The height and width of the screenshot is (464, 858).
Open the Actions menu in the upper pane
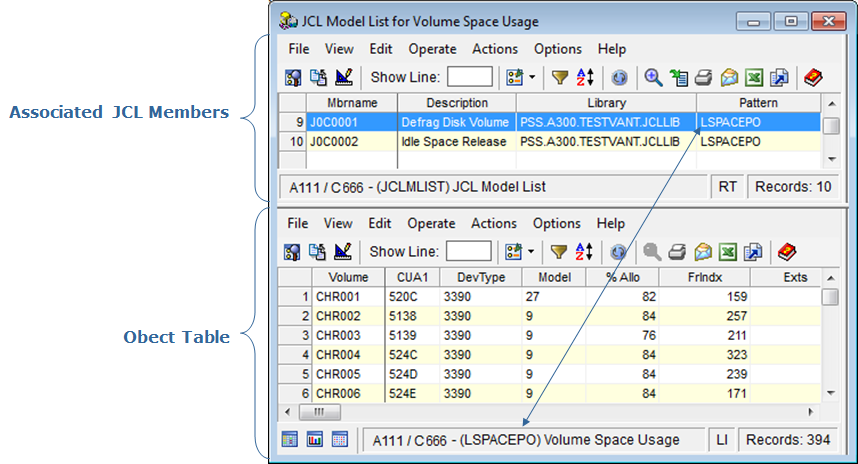(494, 49)
